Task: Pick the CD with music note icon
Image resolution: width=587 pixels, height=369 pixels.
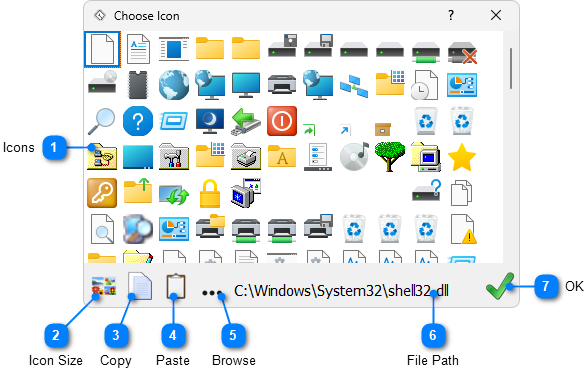Action: tap(354, 156)
